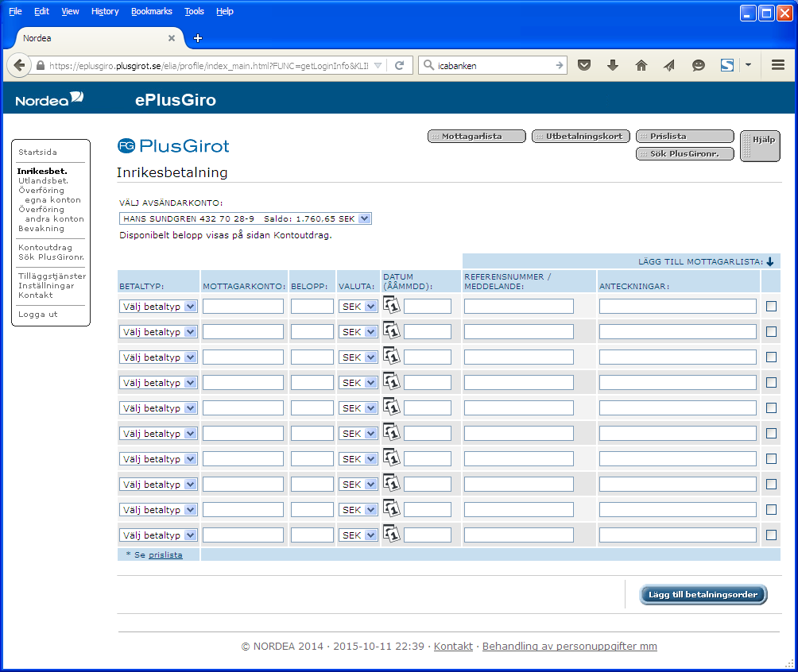Open the sender account dropdown HANS SUNDGREN
This screenshot has height=672, width=798.
[246, 218]
